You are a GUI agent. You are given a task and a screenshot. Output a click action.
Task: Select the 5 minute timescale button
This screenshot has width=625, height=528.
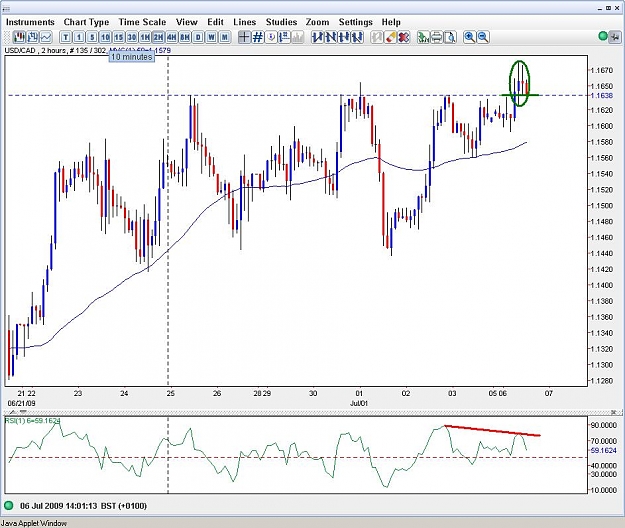pos(92,37)
